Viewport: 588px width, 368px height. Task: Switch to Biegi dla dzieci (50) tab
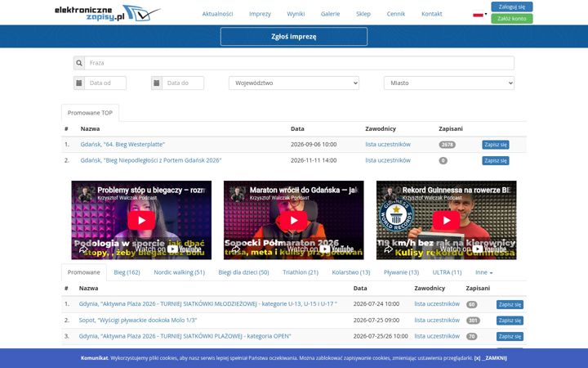243,272
